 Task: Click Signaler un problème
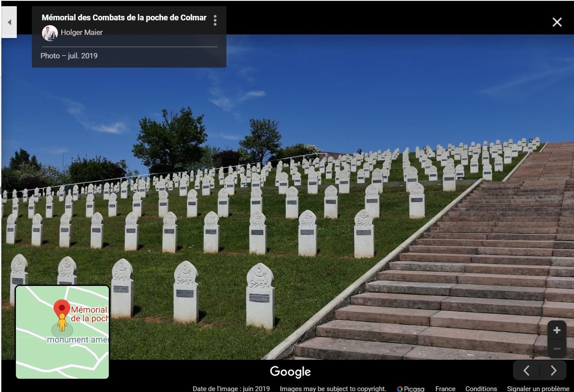(x=538, y=389)
